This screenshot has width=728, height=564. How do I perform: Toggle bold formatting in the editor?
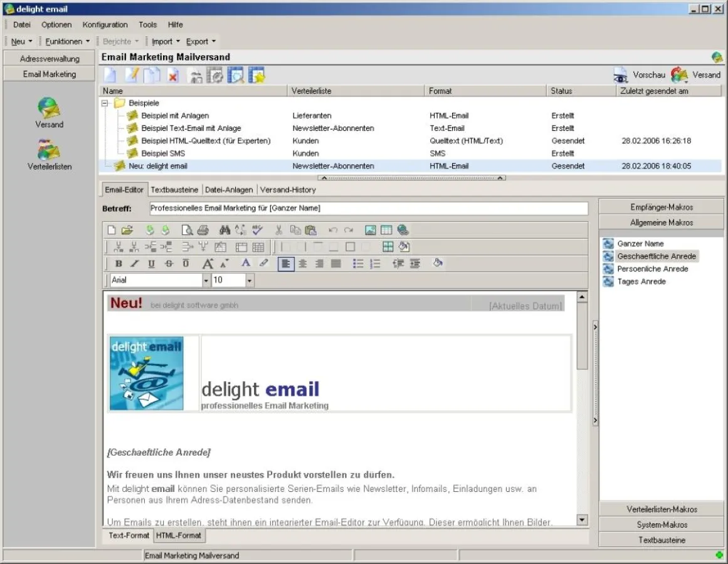119,264
